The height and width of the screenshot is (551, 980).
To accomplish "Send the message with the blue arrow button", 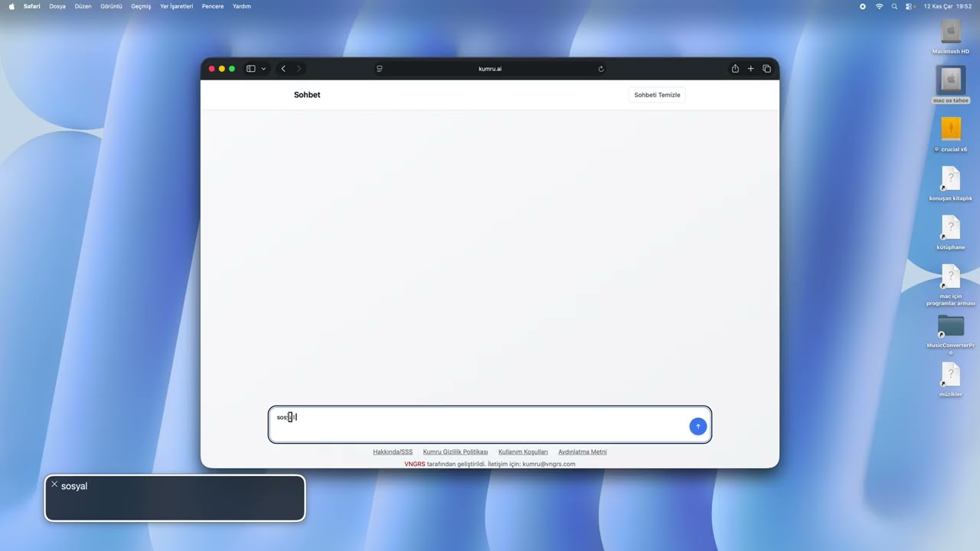I will coord(697,426).
